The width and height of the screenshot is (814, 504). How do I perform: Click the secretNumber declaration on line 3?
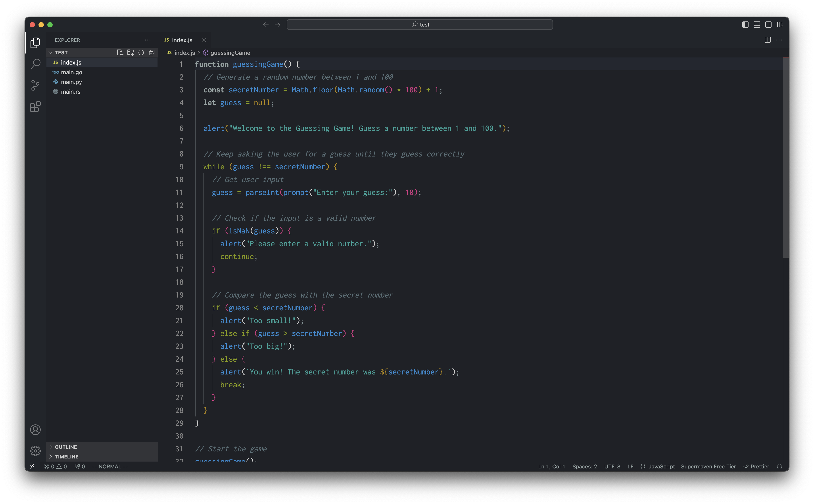pos(253,90)
